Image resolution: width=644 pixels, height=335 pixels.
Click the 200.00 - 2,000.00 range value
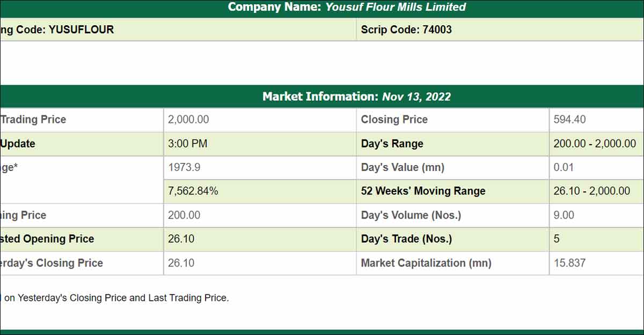click(595, 144)
